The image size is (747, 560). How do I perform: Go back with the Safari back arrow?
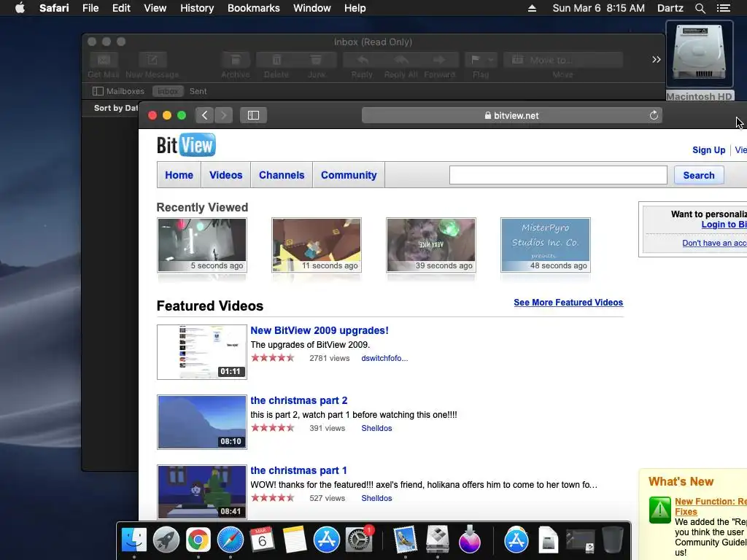tap(204, 115)
